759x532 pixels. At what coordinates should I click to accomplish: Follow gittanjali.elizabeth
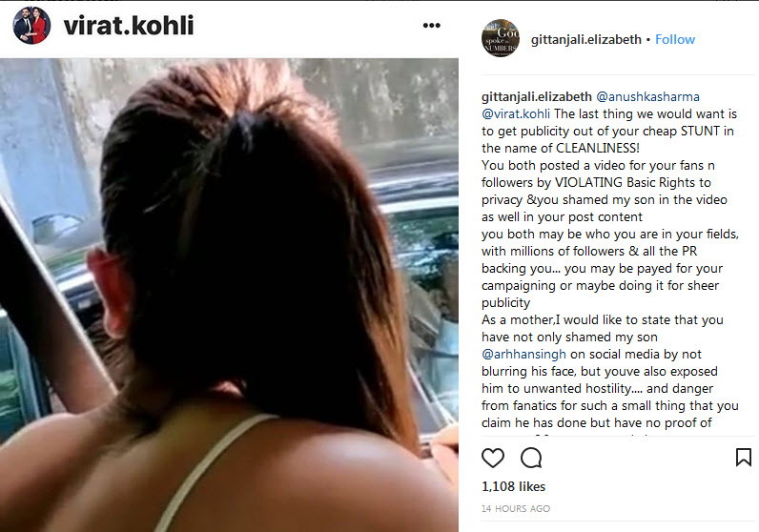(x=675, y=40)
